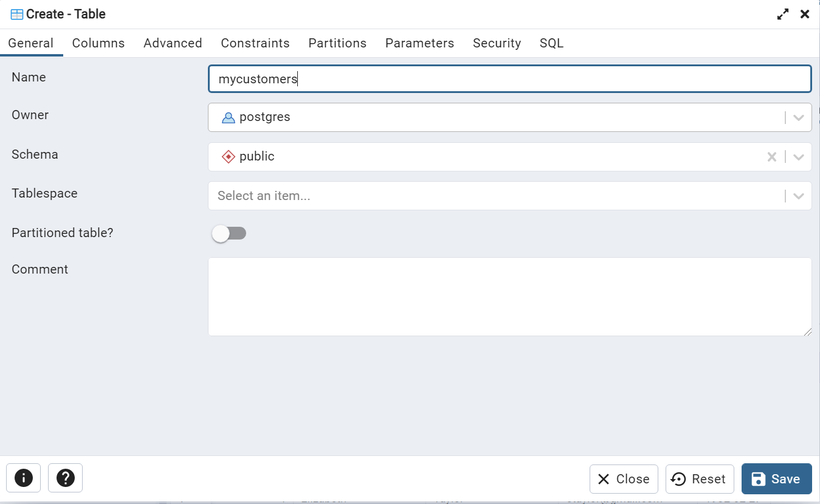The height and width of the screenshot is (504, 820).
Task: Maximize dialog with expand arrows icon
Action: 783,15
